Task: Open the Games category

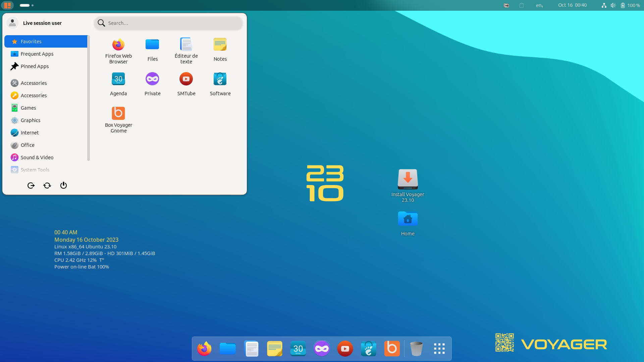Action: pyautogui.click(x=46, y=108)
